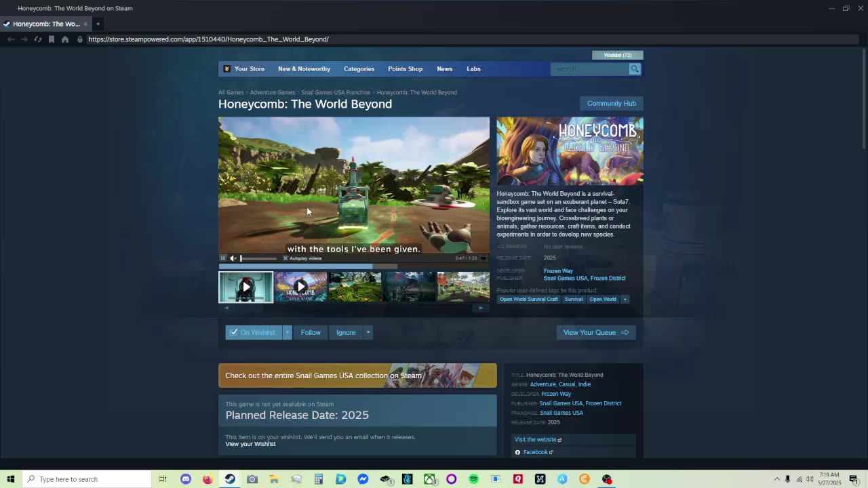Image resolution: width=868 pixels, height=488 pixels.
Task: Open Messenger from the taskbar
Action: click(x=363, y=479)
